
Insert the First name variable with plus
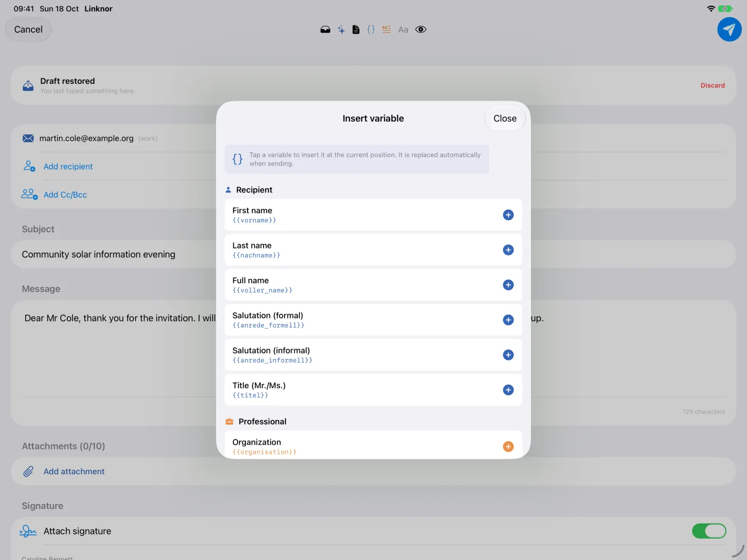click(x=508, y=215)
